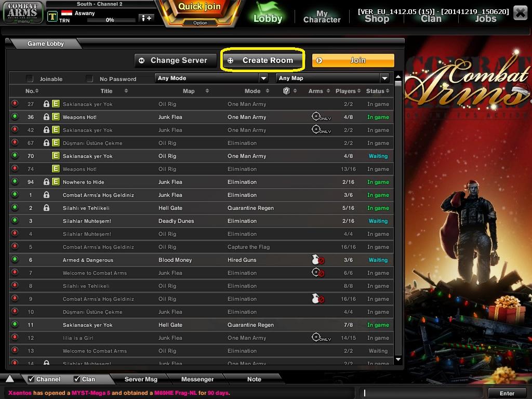Click the E badge on room 70
Screen dimensions: 532x399
56,156
